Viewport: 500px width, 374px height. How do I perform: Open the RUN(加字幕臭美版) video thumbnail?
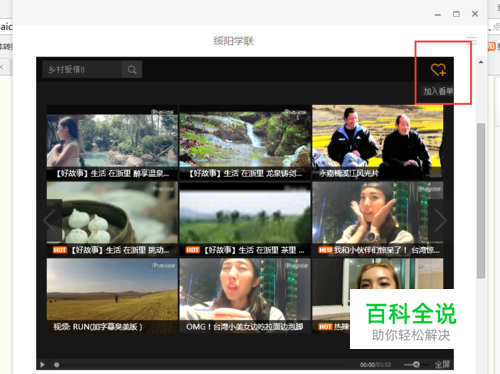pyautogui.click(x=112, y=296)
